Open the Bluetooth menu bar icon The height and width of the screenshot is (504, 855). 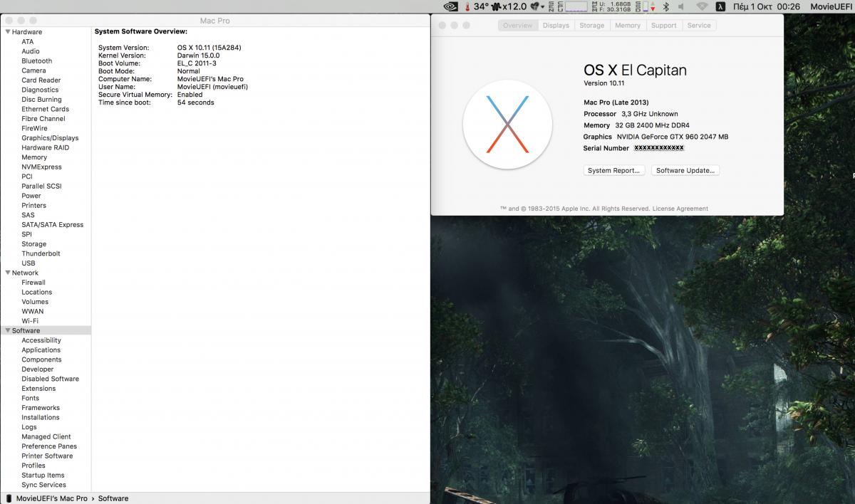(666, 6)
